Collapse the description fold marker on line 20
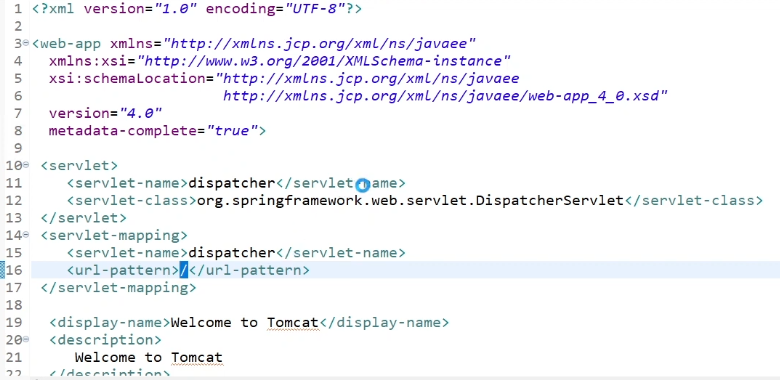The height and width of the screenshot is (380, 780). point(26,340)
